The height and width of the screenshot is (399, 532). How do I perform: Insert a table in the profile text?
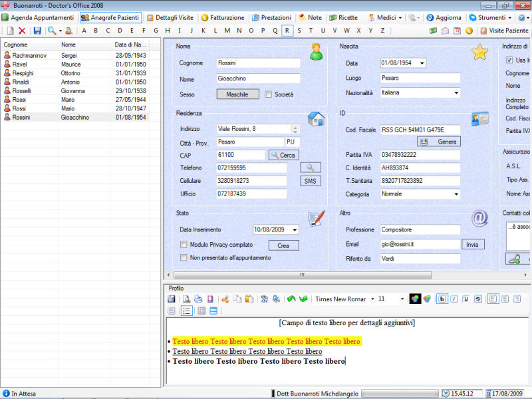click(201, 311)
